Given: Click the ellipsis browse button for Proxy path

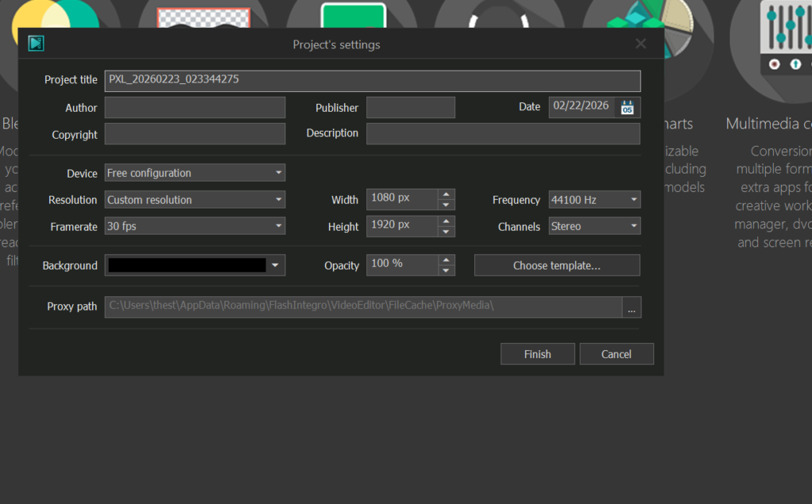Looking at the screenshot, I should coord(631,307).
